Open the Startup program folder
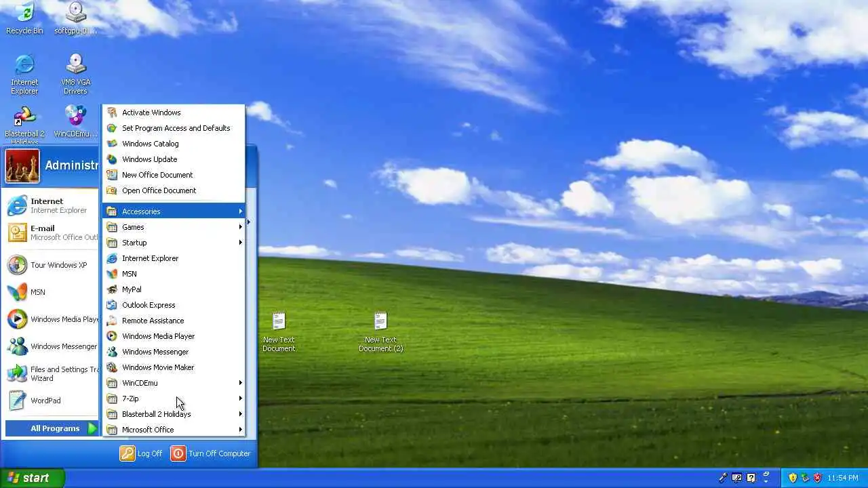Viewport: 868px width, 488px height. (174, 243)
